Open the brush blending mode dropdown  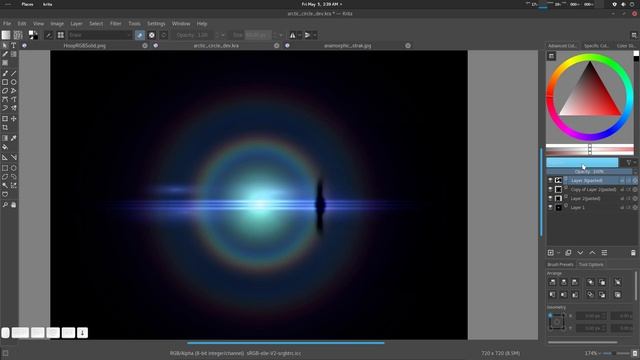(x=100, y=35)
